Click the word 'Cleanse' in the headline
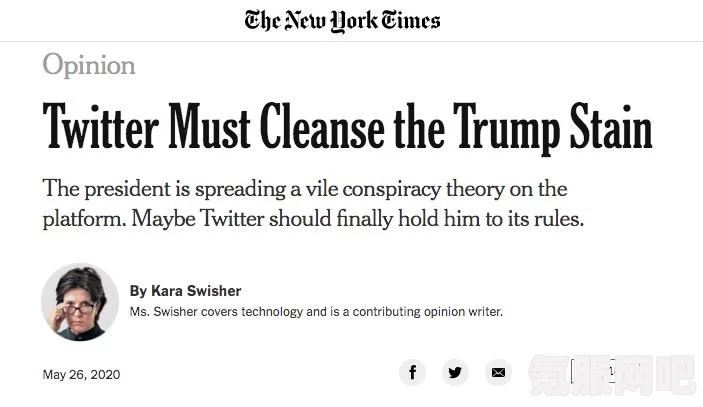Image resolution: width=703 pixels, height=407 pixels. [322, 126]
